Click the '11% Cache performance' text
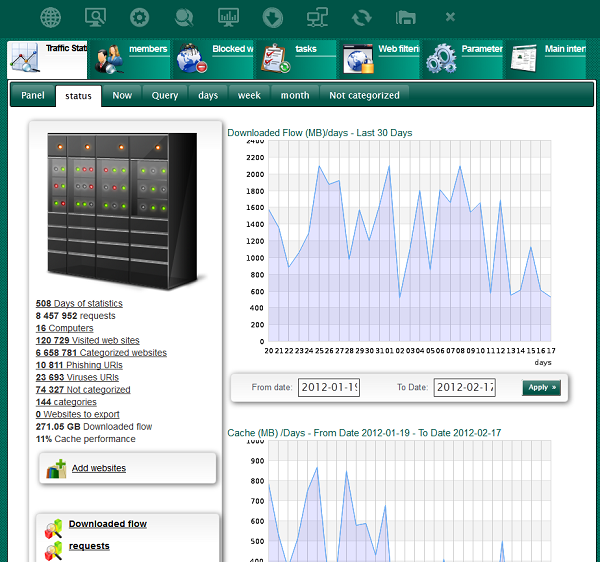 [86, 439]
